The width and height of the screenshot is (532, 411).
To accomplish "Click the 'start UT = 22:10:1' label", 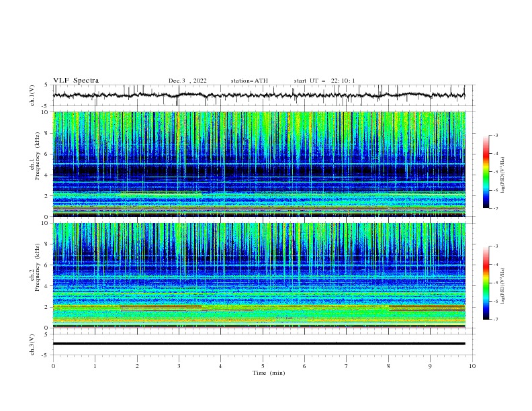I will coord(324,81).
